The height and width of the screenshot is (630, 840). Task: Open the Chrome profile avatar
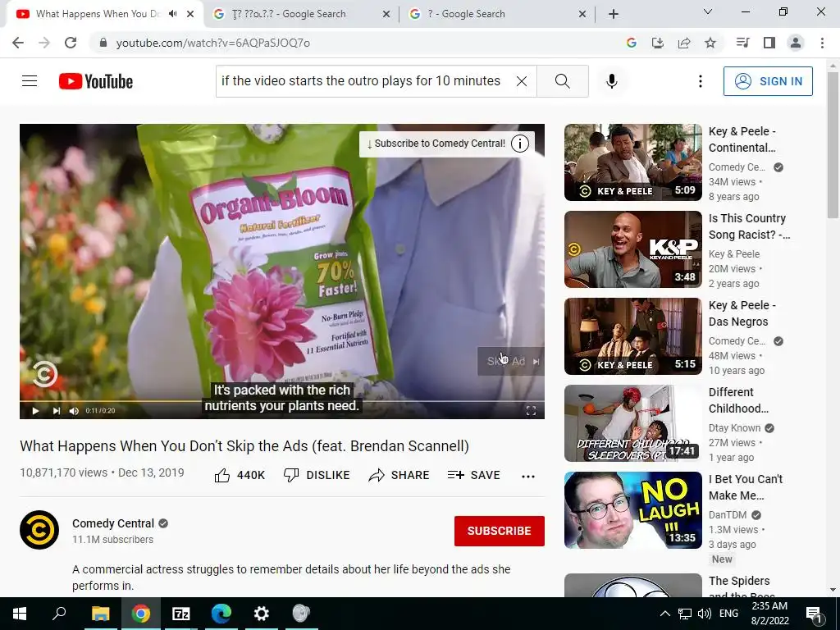[796, 43]
